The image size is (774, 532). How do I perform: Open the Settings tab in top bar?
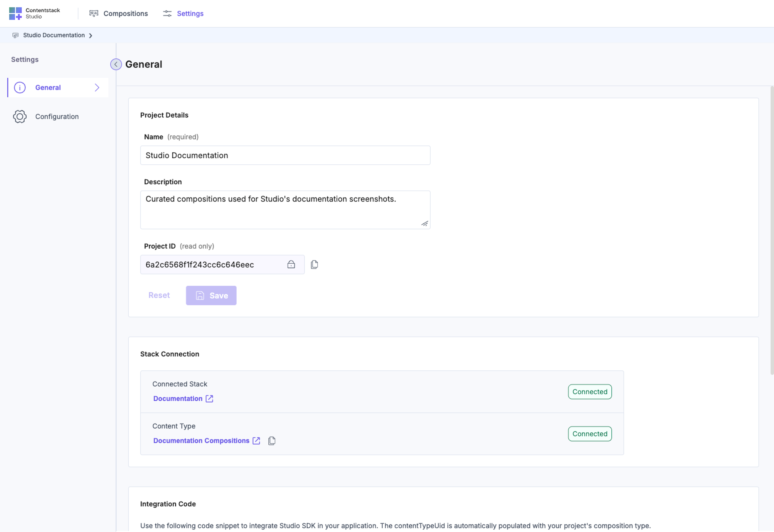[183, 13]
